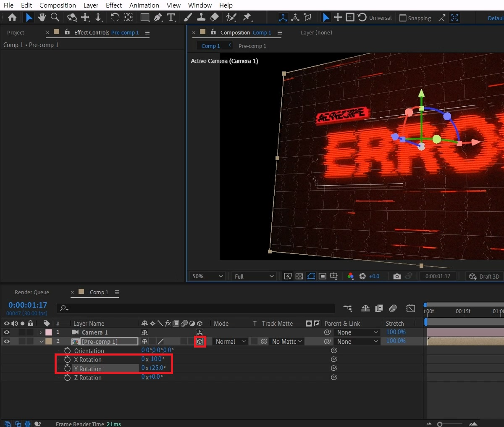
Task: Click the Default workspace link
Action: [x=496, y=18]
